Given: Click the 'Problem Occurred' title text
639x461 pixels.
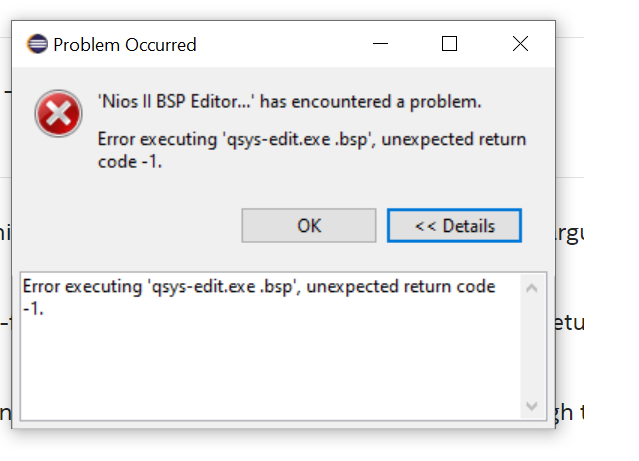Looking at the screenshot, I should 124,44.
